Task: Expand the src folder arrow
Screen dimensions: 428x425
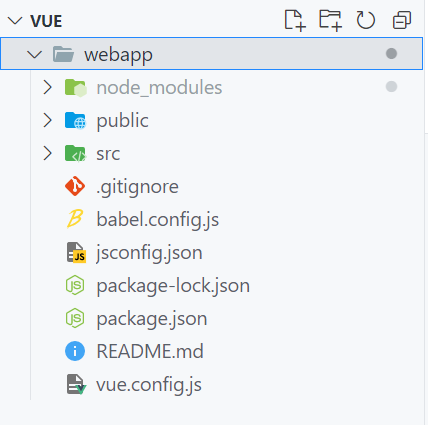Action: (48, 153)
